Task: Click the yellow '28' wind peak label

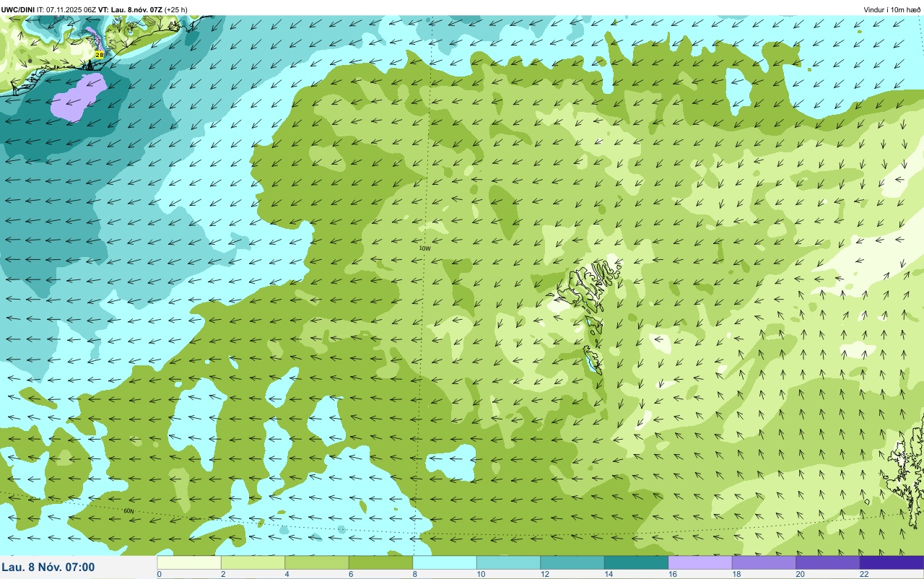Action: coord(100,54)
